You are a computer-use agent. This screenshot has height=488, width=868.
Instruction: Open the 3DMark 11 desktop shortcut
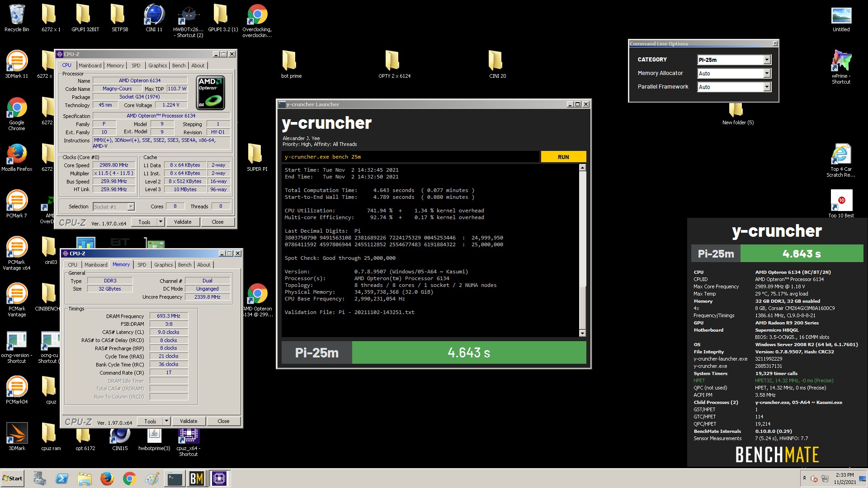point(17,65)
